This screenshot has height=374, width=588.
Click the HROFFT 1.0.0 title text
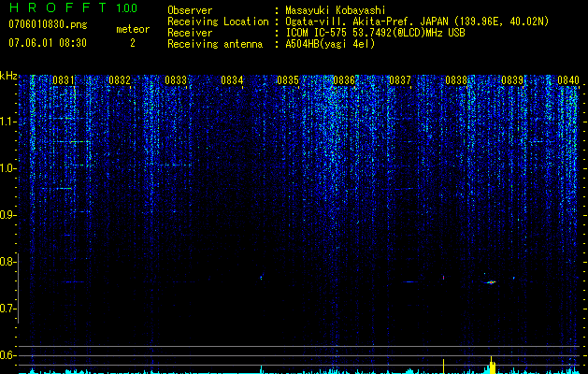coord(74,7)
